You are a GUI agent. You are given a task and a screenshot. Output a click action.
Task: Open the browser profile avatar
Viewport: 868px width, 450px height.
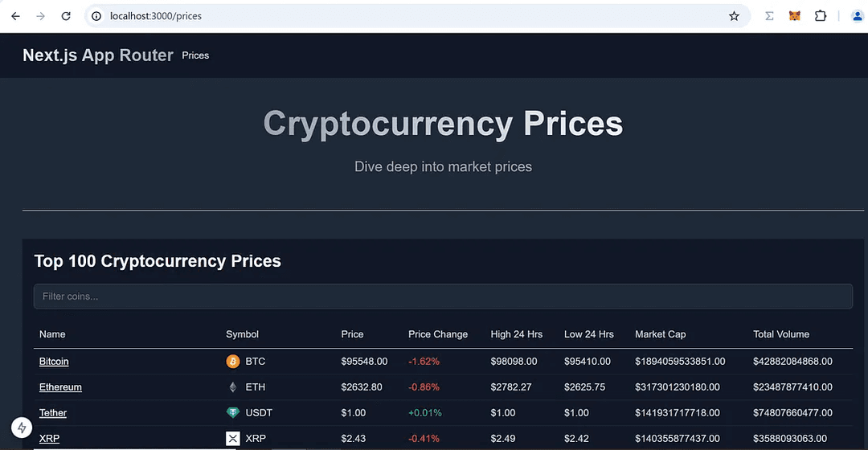pos(857,16)
